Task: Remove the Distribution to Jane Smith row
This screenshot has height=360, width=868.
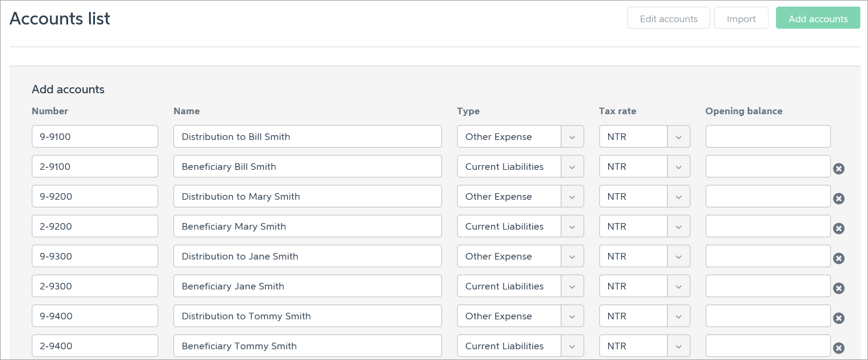Action: point(839,258)
